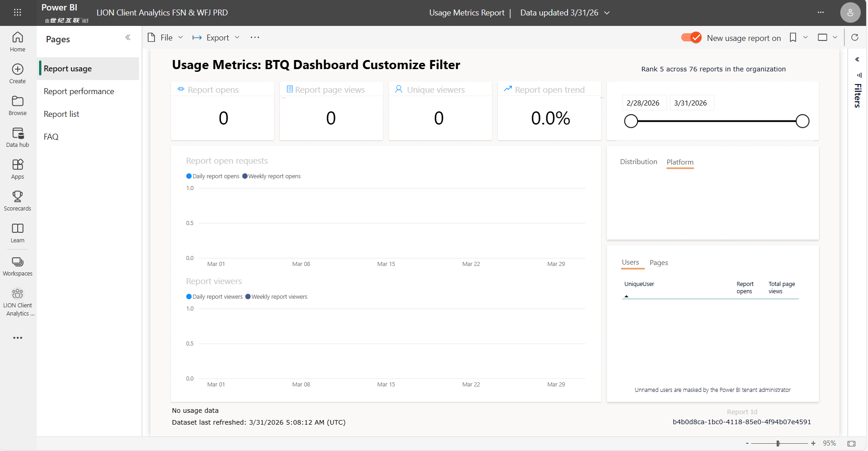Click the fit to page icon
The image size is (868, 451).
click(x=852, y=443)
